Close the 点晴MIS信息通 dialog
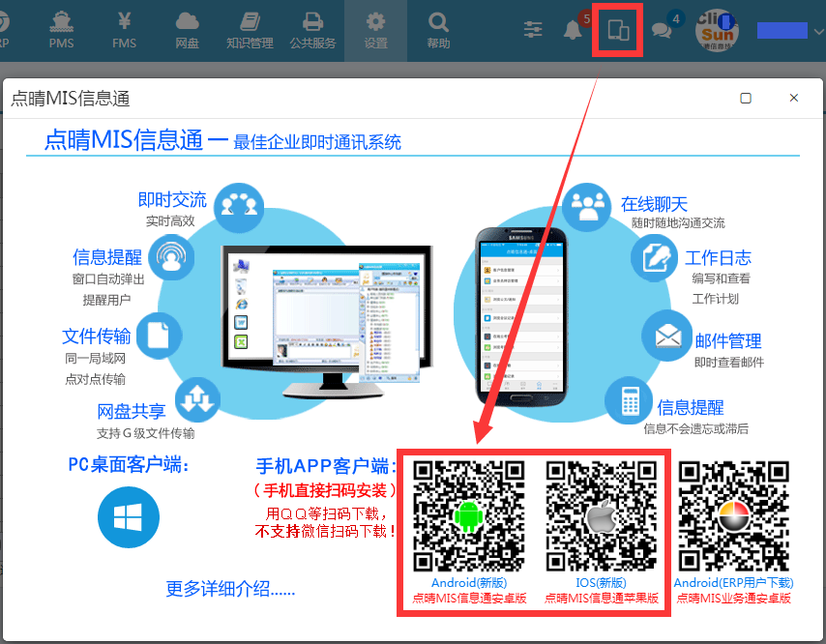This screenshot has width=826, height=644. tap(794, 99)
